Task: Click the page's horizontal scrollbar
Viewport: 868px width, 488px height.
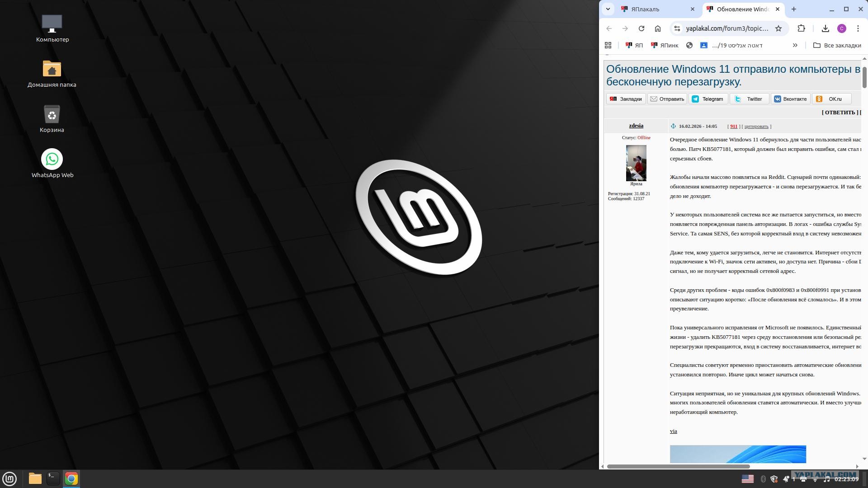Action: (678, 466)
